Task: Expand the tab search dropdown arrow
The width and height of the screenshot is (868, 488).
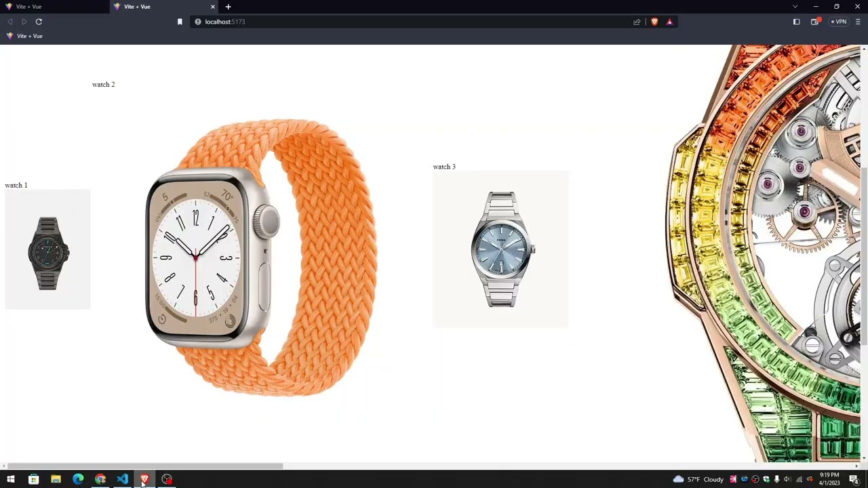Action: point(795,7)
